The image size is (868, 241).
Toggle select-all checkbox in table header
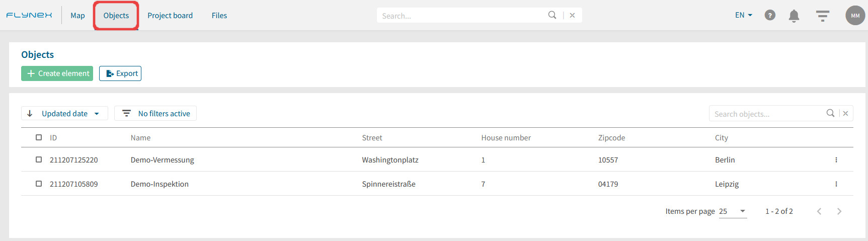coord(39,137)
